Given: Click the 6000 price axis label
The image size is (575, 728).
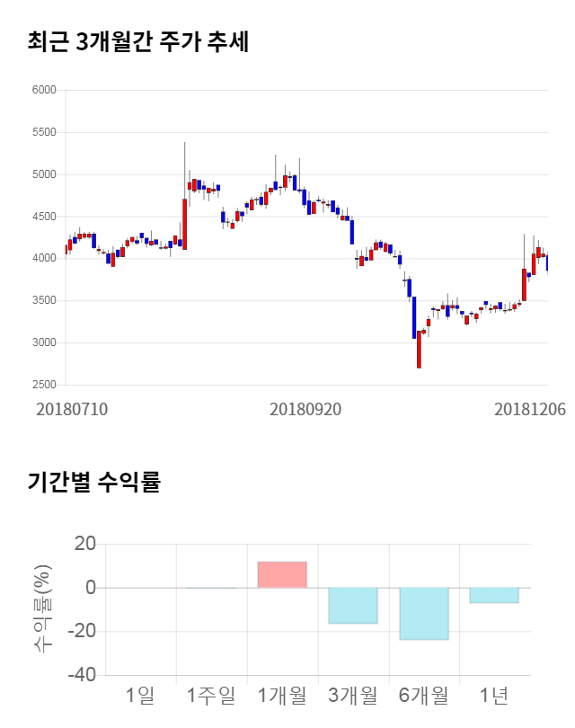Looking at the screenshot, I should (44, 90).
